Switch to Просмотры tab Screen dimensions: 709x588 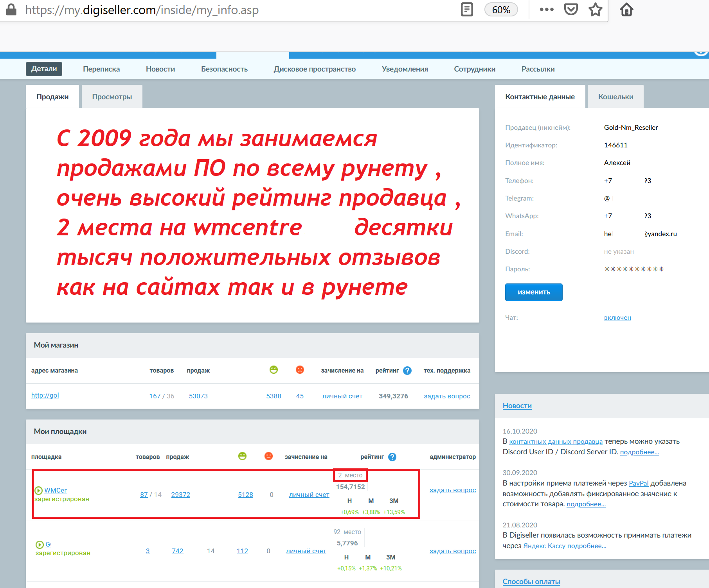click(x=112, y=97)
